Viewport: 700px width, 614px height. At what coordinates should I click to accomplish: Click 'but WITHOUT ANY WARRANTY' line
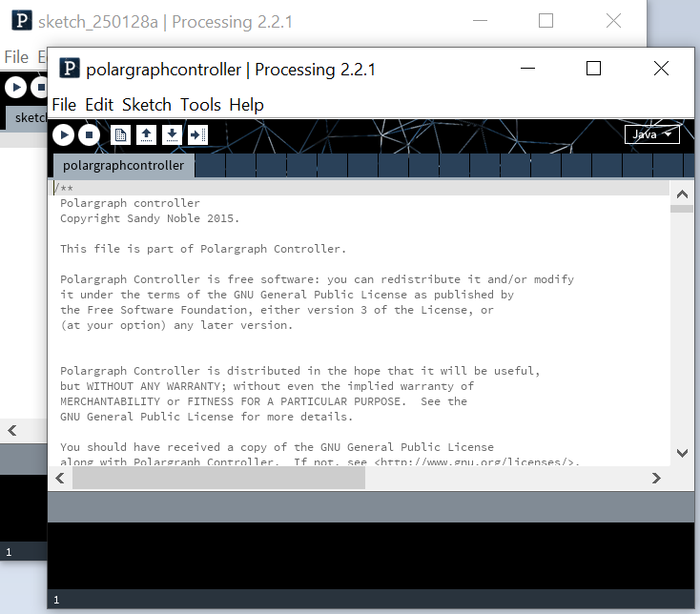click(267, 386)
